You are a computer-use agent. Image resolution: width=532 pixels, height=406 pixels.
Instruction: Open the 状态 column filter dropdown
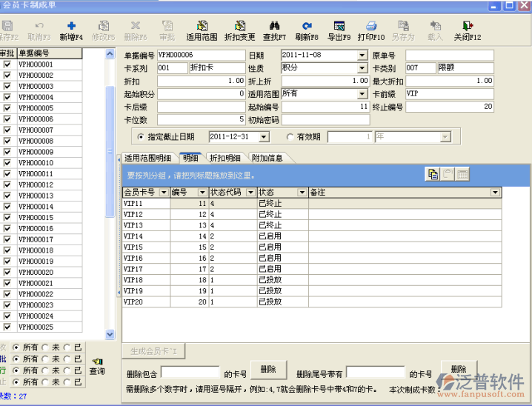click(302, 193)
